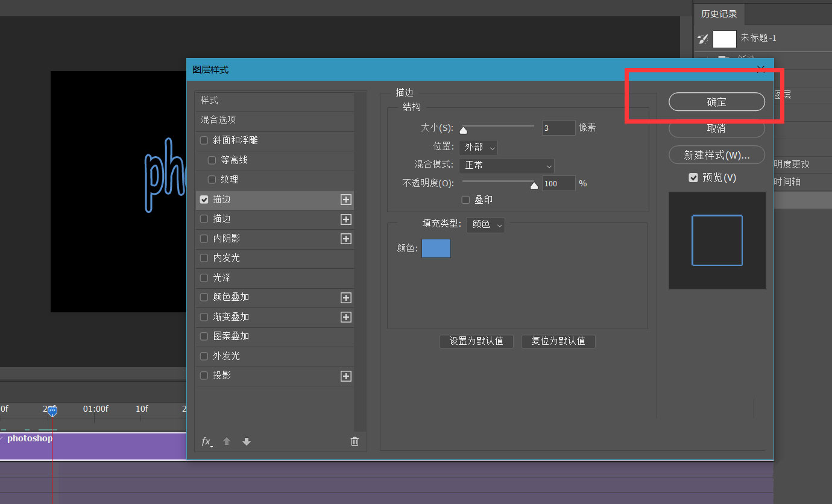Toggle the 预览(V) checkbox
This screenshot has height=504, width=832.
click(x=693, y=177)
